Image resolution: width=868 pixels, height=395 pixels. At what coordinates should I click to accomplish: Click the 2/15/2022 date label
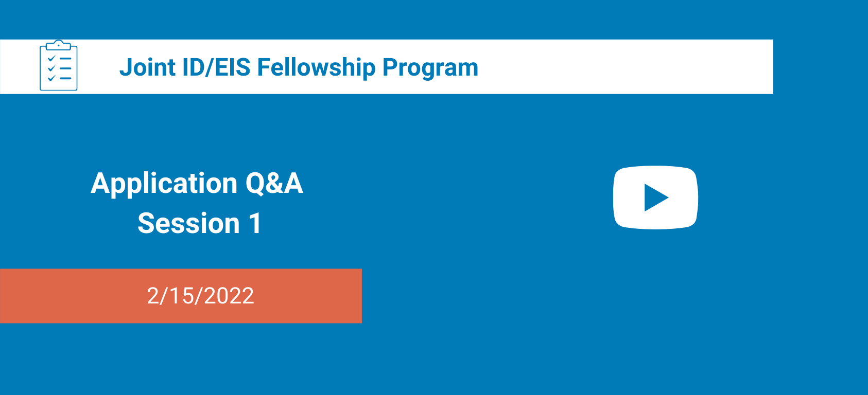tap(200, 296)
